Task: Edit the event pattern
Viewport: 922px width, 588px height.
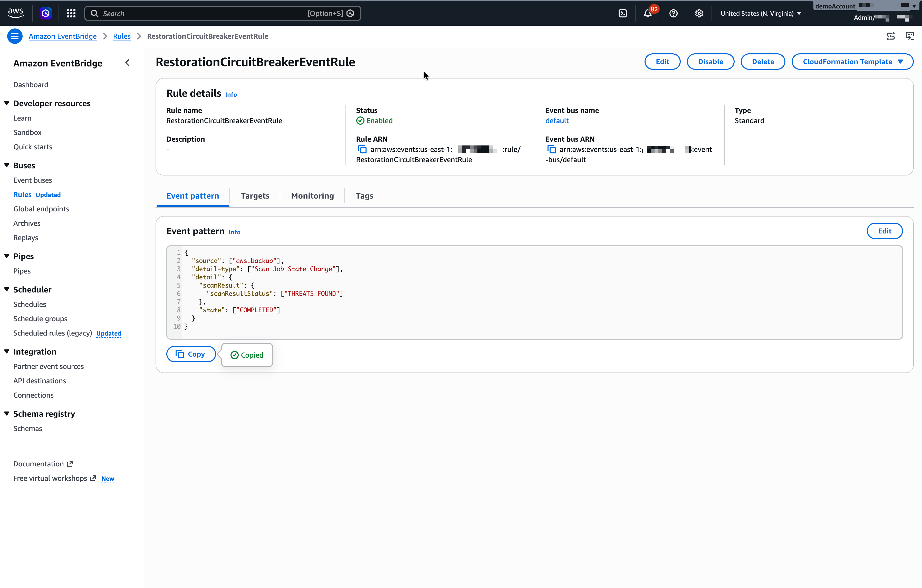Action: [885, 231]
